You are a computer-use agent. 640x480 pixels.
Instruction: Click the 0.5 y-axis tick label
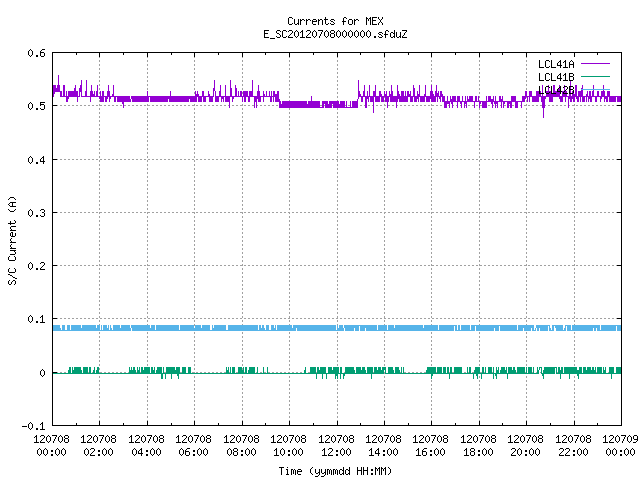coord(37,106)
